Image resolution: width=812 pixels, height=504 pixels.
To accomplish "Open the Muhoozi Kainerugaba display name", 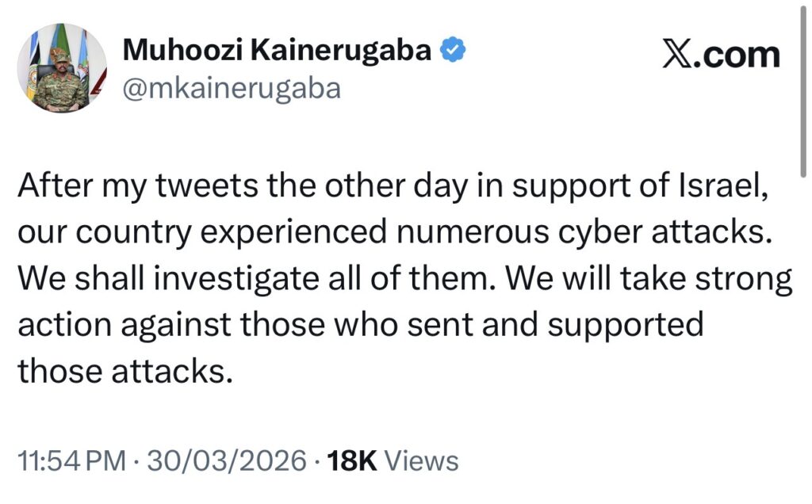I will pyautogui.click(x=278, y=52).
